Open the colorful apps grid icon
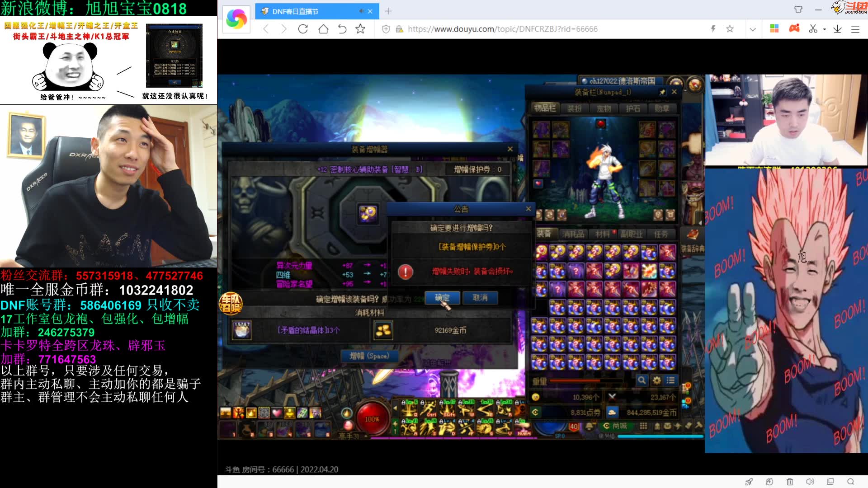 pos(774,28)
